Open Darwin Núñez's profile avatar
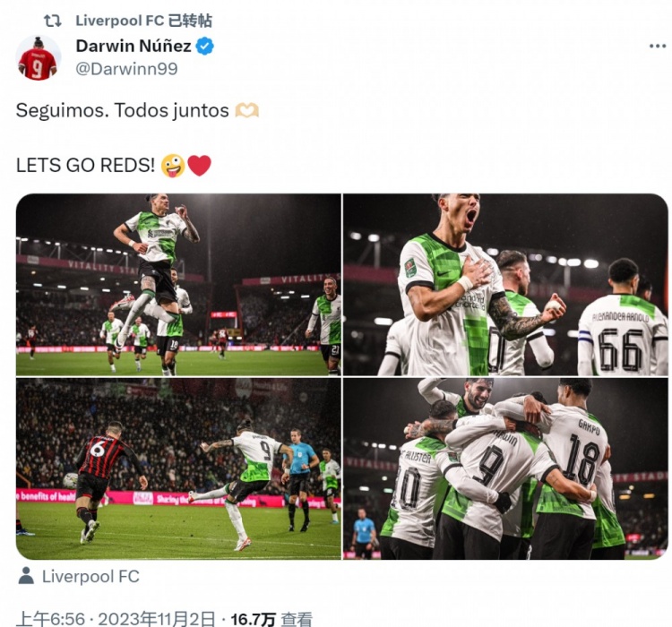 click(x=39, y=57)
